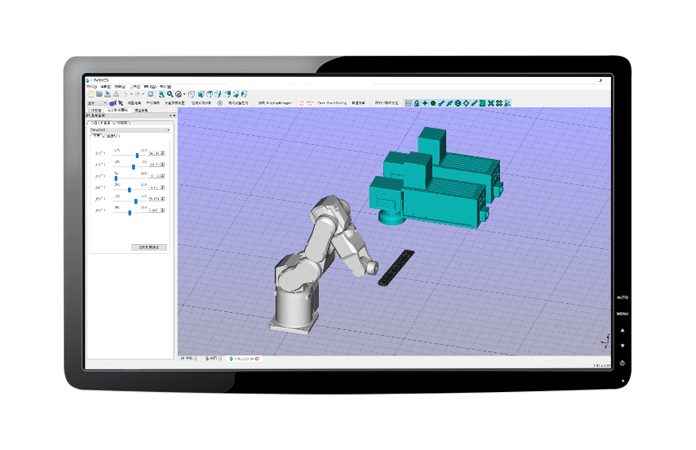696x450 pixels.
Task: Click the Redo arrow icon
Action: tap(137, 94)
